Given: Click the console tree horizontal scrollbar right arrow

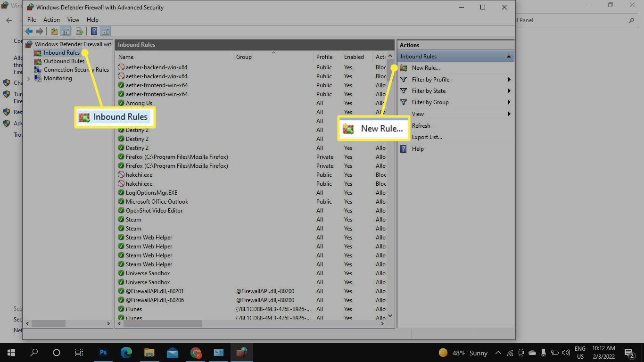Looking at the screenshot, I should (108, 324).
